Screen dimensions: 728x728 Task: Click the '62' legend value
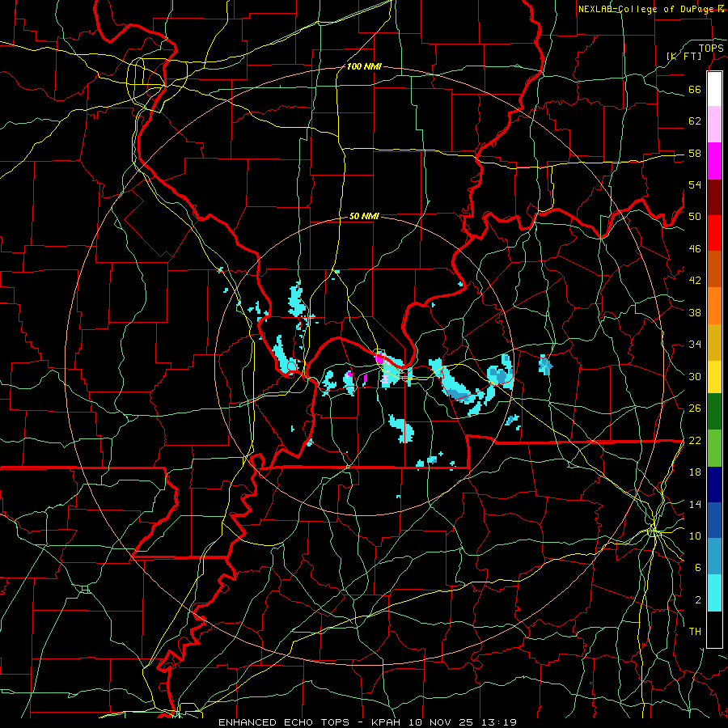point(695,121)
